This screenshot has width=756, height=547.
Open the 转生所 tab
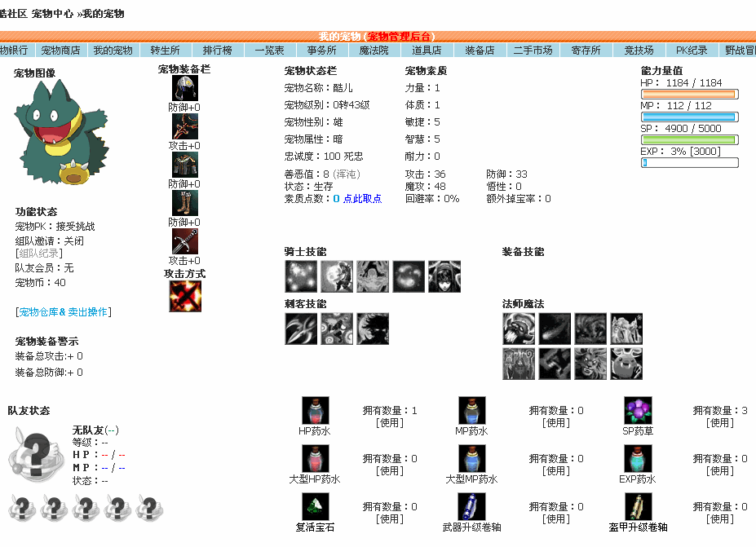point(166,50)
